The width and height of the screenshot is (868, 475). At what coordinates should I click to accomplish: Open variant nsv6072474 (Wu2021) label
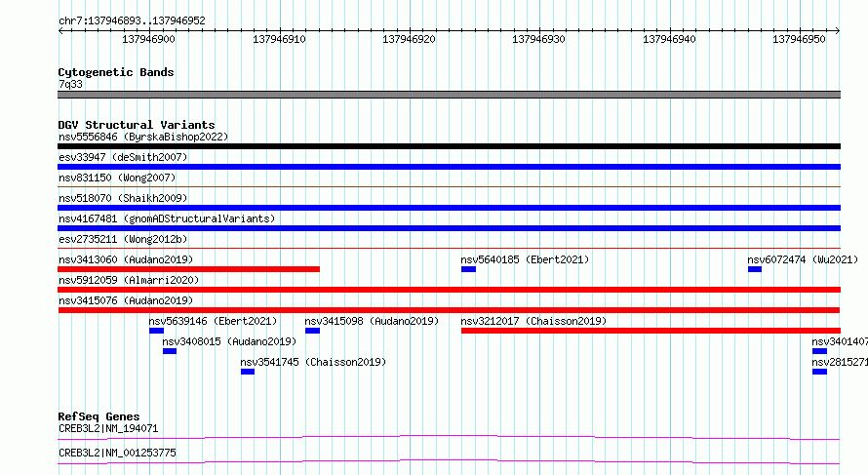(x=802, y=259)
